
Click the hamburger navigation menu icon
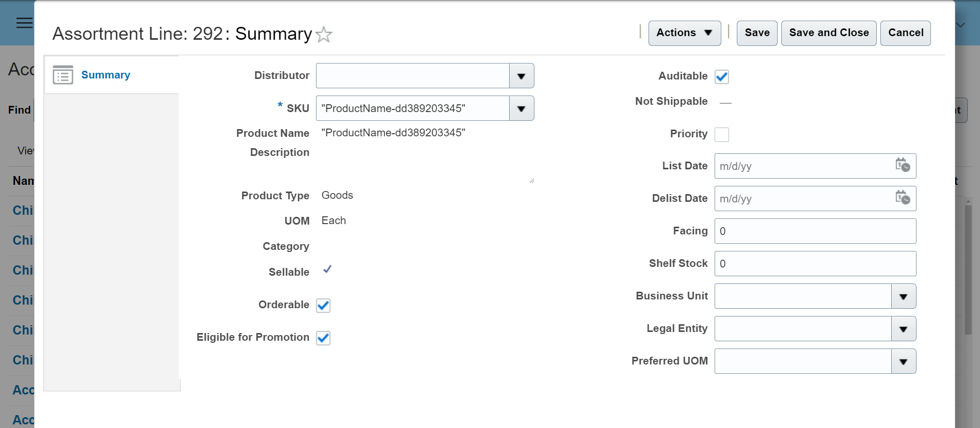coord(24,23)
